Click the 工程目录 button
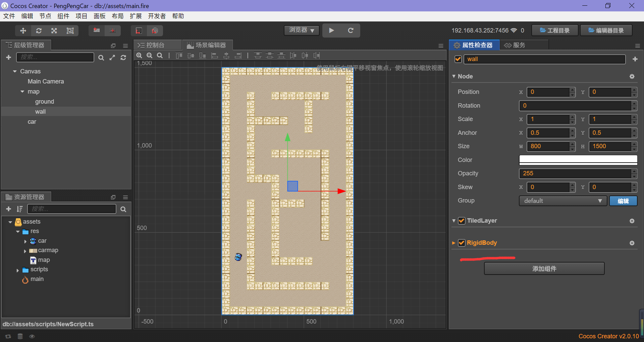644x342 pixels. [x=555, y=31]
